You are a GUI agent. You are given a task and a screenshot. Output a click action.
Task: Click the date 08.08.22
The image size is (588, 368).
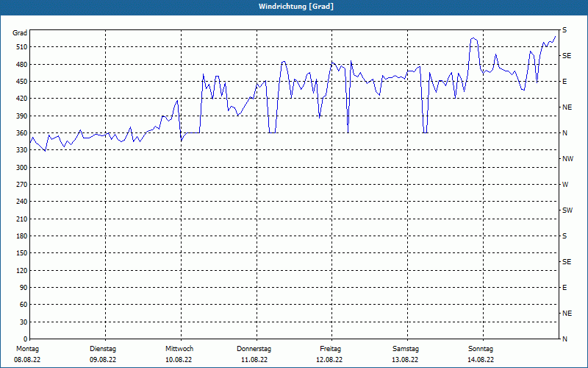pos(27,360)
